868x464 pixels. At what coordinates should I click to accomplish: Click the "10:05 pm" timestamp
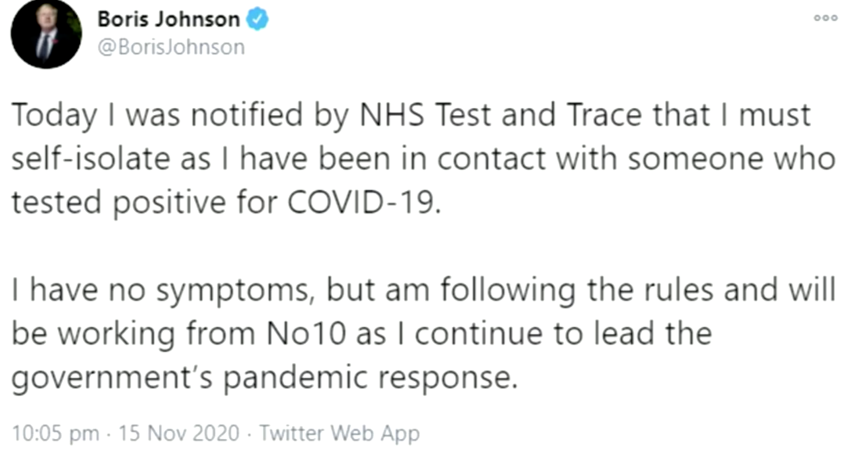56,433
